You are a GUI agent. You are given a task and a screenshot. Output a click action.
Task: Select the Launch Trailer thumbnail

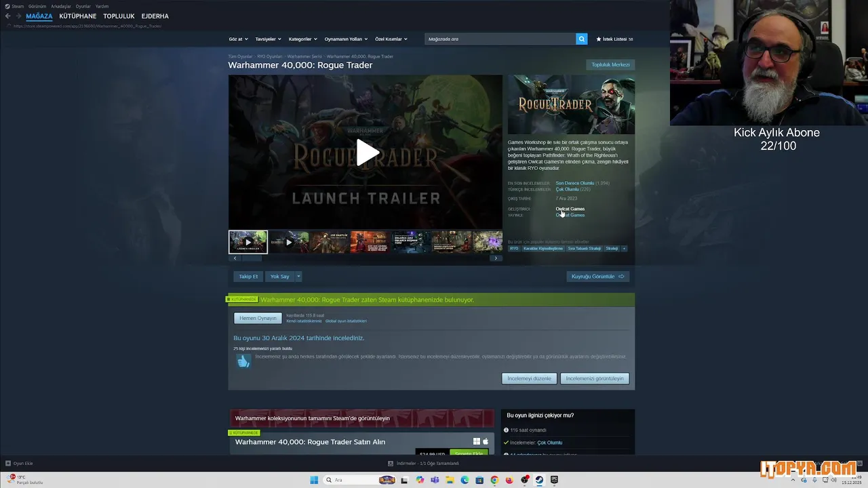(x=248, y=242)
